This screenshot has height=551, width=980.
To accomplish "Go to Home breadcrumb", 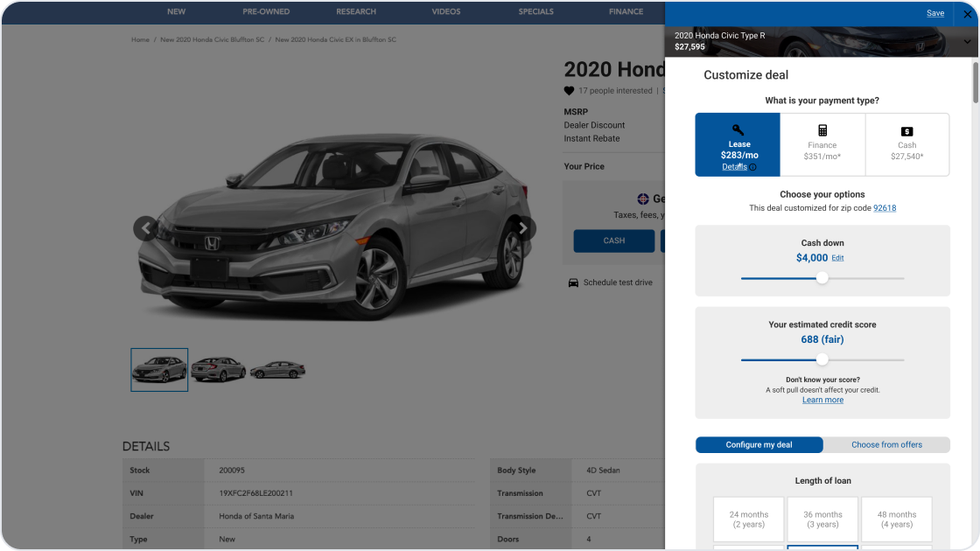I will click(140, 39).
